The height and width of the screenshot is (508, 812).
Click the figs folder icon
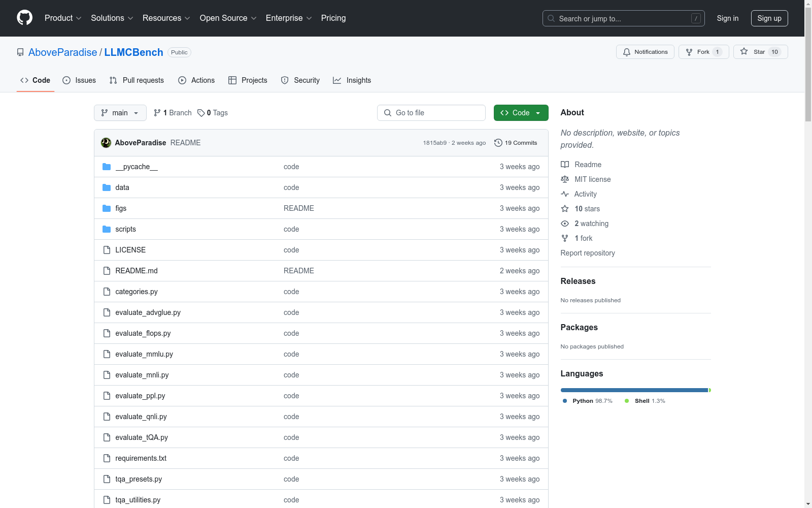[107, 208]
